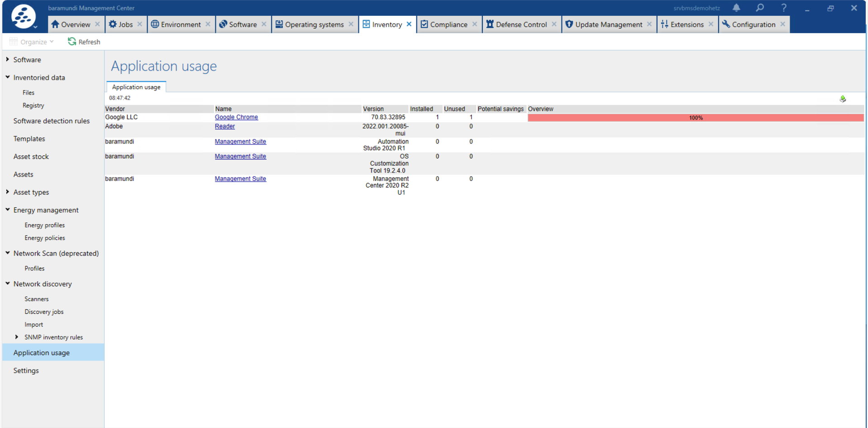The width and height of the screenshot is (868, 428).
Task: Open the Google Chrome link
Action: tap(236, 117)
